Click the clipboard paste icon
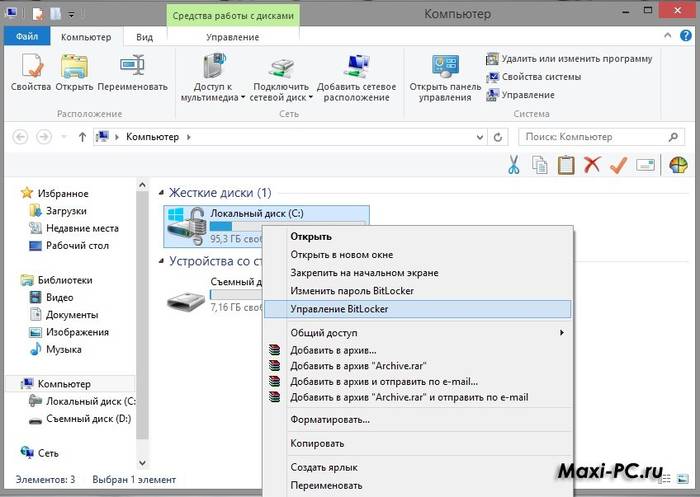The image size is (700, 497). tap(565, 165)
